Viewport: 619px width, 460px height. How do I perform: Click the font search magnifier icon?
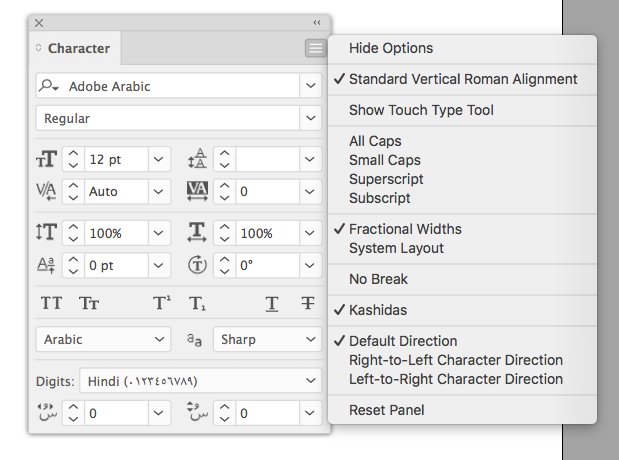48,86
